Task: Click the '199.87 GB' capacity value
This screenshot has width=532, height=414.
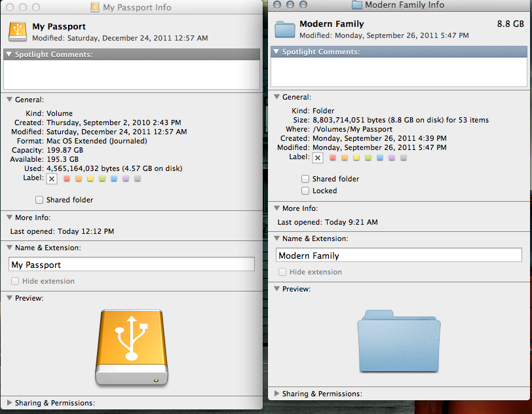Action: 65,150
